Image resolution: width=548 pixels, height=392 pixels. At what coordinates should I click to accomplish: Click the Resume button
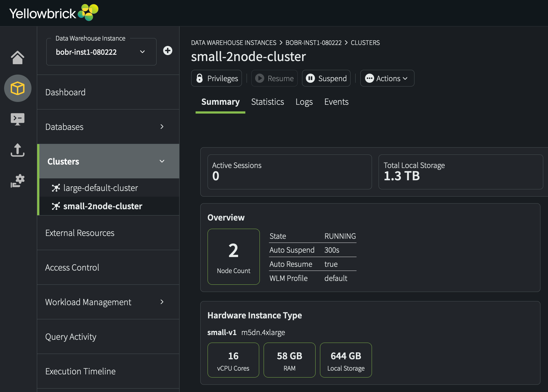coord(274,78)
